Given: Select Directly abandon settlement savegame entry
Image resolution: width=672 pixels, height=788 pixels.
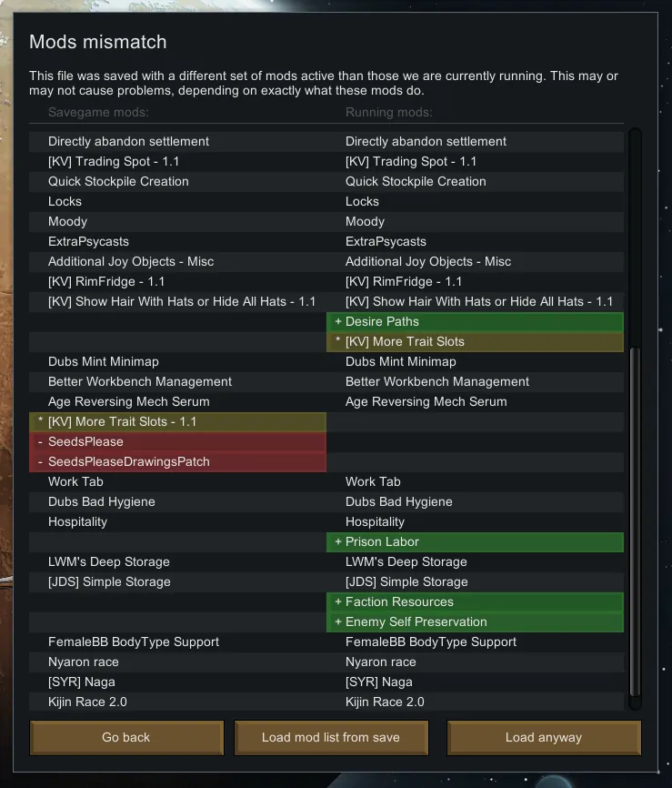Looking at the screenshot, I should tap(128, 141).
